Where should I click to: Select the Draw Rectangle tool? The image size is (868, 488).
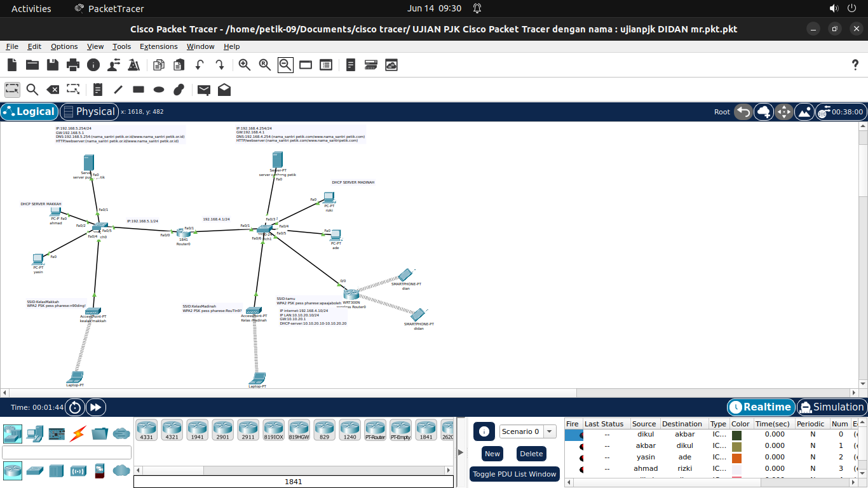pyautogui.click(x=139, y=90)
